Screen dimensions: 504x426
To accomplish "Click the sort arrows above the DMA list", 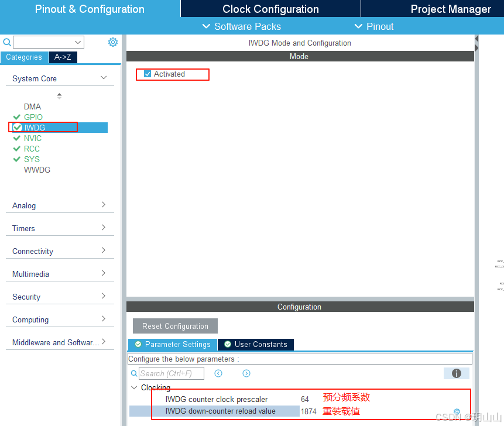I will click(59, 96).
